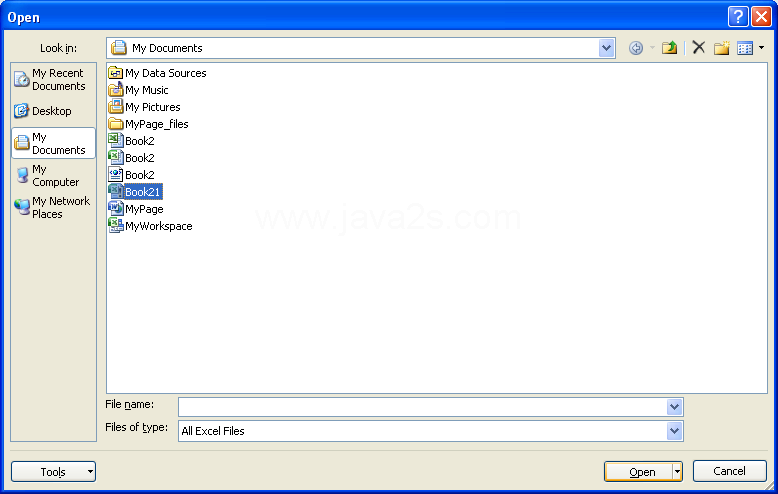
Task: Select Desktop in the places bar
Action: coord(54,111)
